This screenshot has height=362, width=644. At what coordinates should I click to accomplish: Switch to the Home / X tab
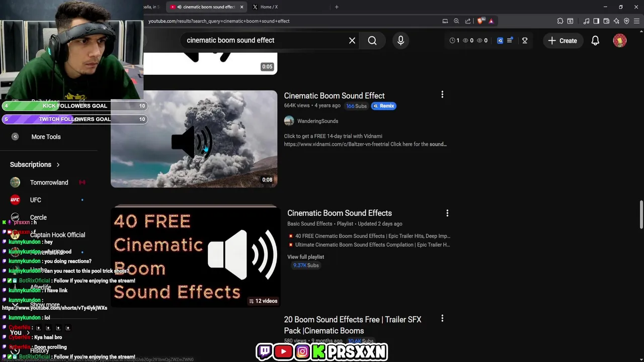click(269, 7)
